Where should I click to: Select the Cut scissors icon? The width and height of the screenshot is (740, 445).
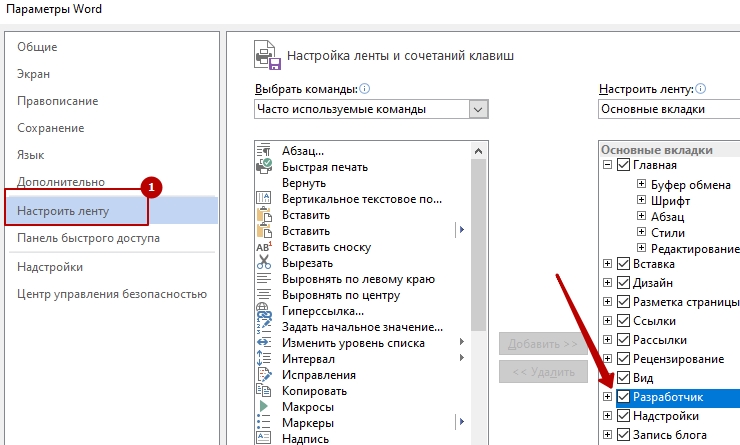[265, 262]
